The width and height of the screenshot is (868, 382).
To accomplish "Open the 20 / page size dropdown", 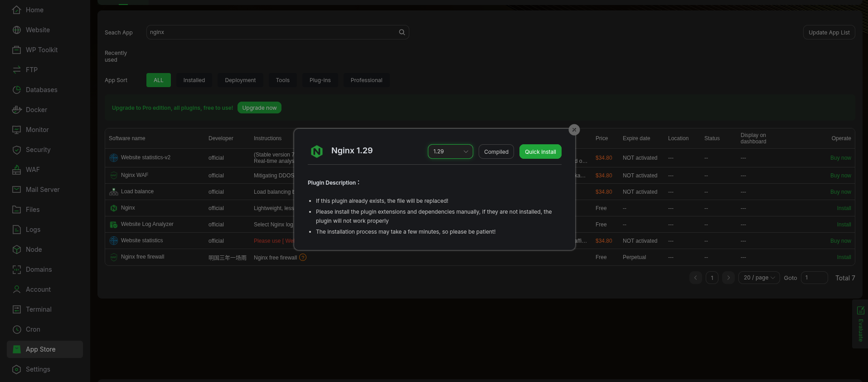I will pyautogui.click(x=759, y=278).
